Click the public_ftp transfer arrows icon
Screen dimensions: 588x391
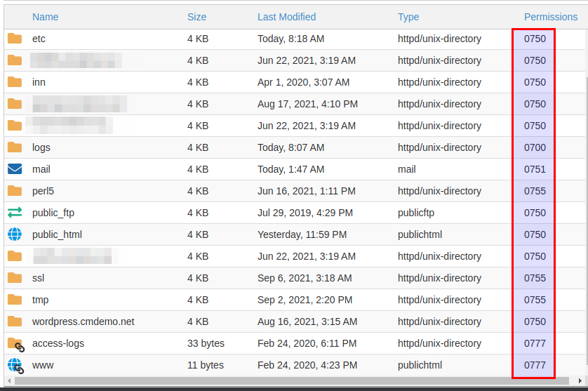15,213
